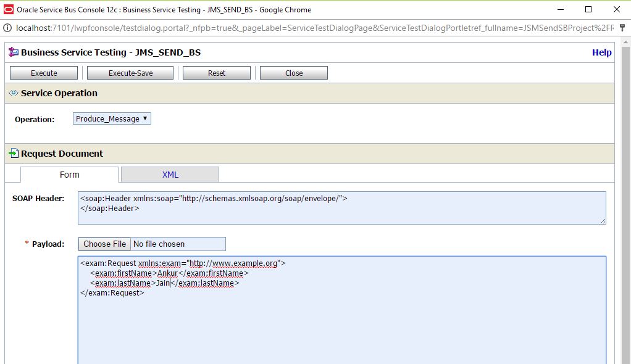
Task: Click the key icon at the address bar end
Action: click(622, 28)
